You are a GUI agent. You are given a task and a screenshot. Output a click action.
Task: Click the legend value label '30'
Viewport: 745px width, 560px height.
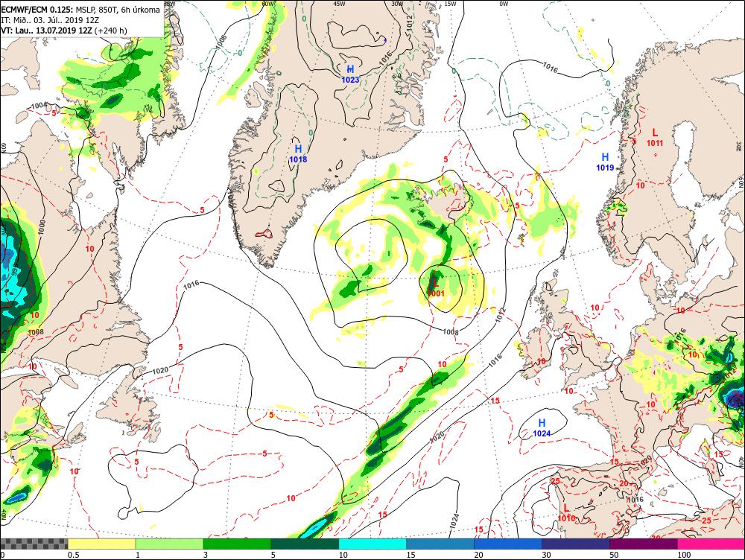click(x=546, y=555)
